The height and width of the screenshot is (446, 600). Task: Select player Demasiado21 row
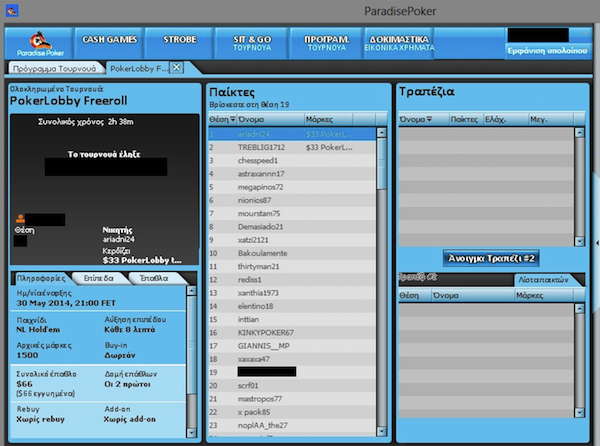tap(292, 227)
